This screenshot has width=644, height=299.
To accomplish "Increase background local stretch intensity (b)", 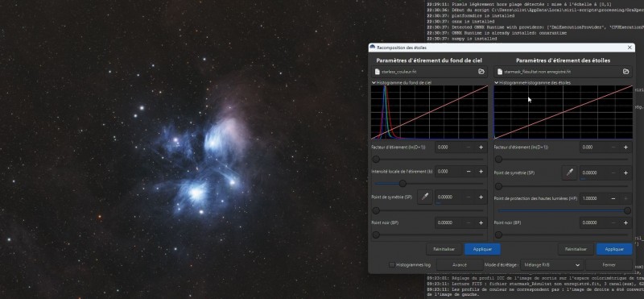I will pyautogui.click(x=481, y=172).
